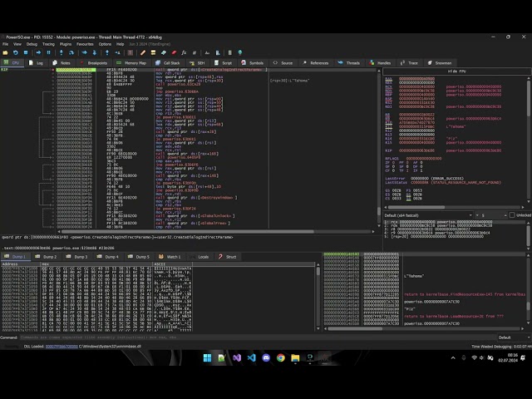Viewport: 532px width, 399px height.
Task: Click the Find strings Az icon
Action: tap(207, 52)
